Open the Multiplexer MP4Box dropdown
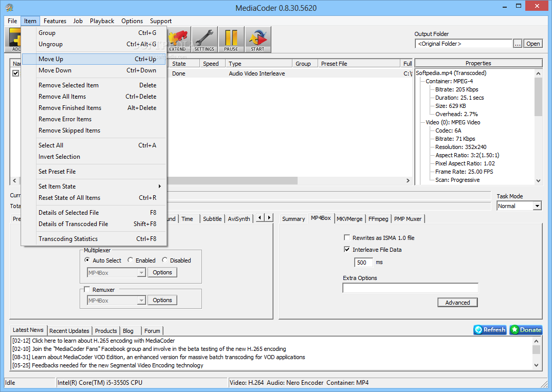Viewport: 552px width, 392px height. (141, 272)
